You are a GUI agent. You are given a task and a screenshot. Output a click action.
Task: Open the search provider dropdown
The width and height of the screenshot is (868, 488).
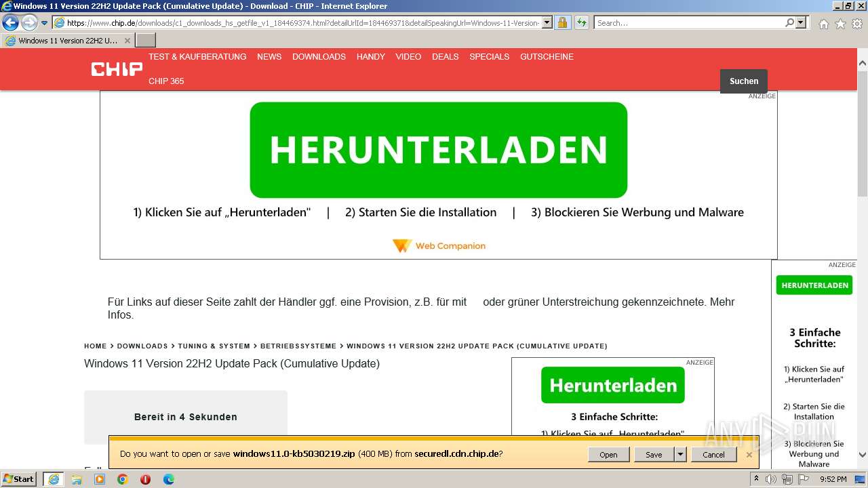(x=802, y=23)
